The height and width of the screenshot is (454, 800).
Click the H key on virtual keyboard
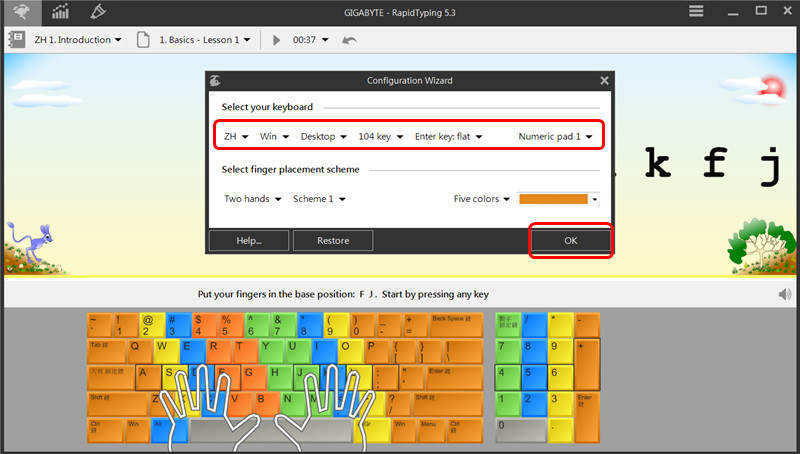(280, 378)
